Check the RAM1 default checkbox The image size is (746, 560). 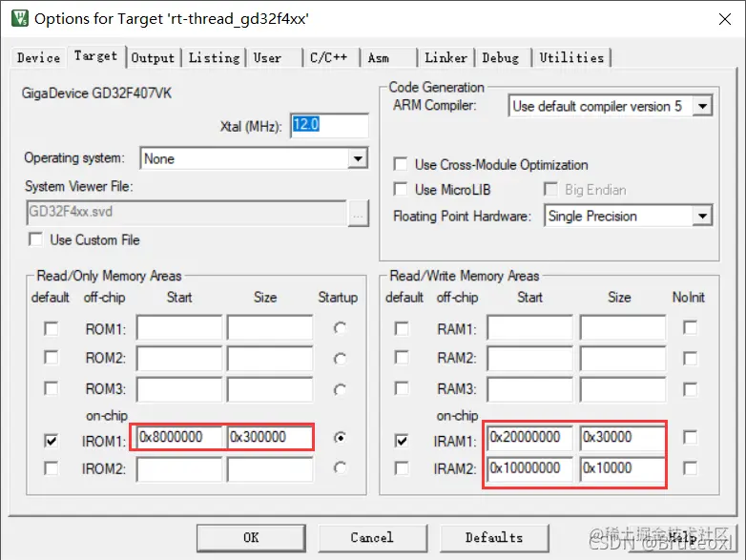402,328
